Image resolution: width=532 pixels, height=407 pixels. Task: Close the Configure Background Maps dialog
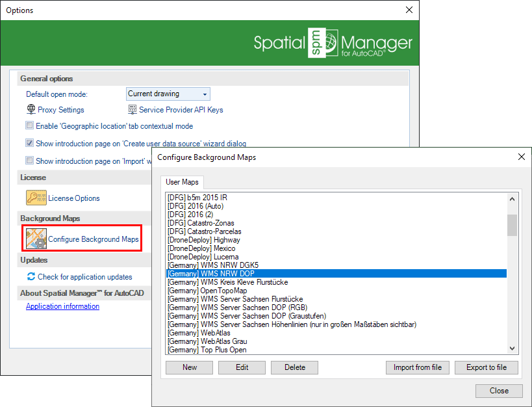click(498, 391)
